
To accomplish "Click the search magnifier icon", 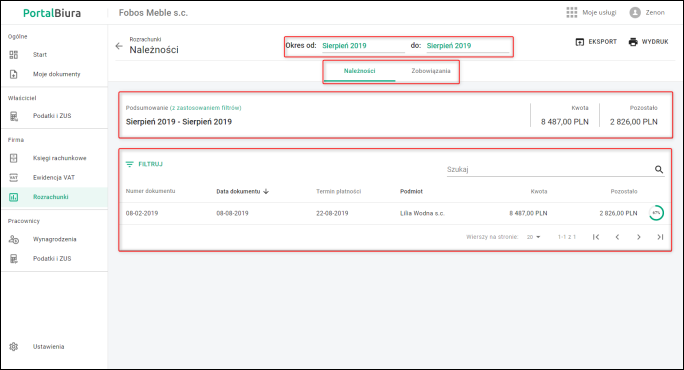I will click(659, 169).
